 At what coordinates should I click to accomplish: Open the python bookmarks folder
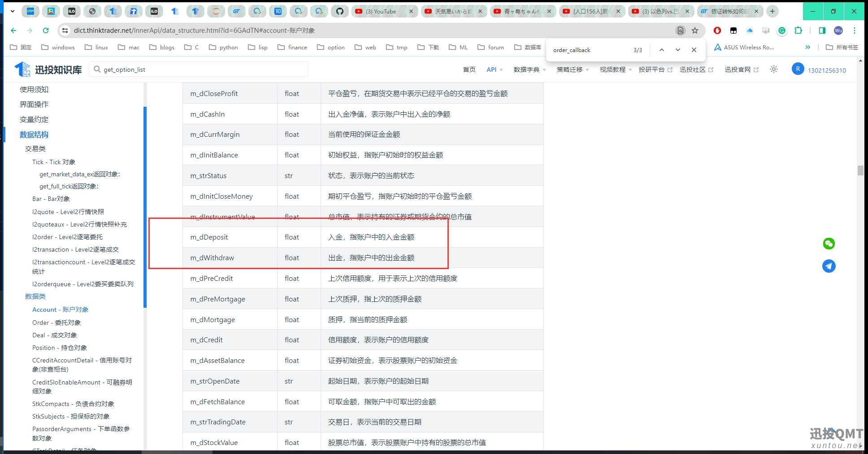(223, 47)
